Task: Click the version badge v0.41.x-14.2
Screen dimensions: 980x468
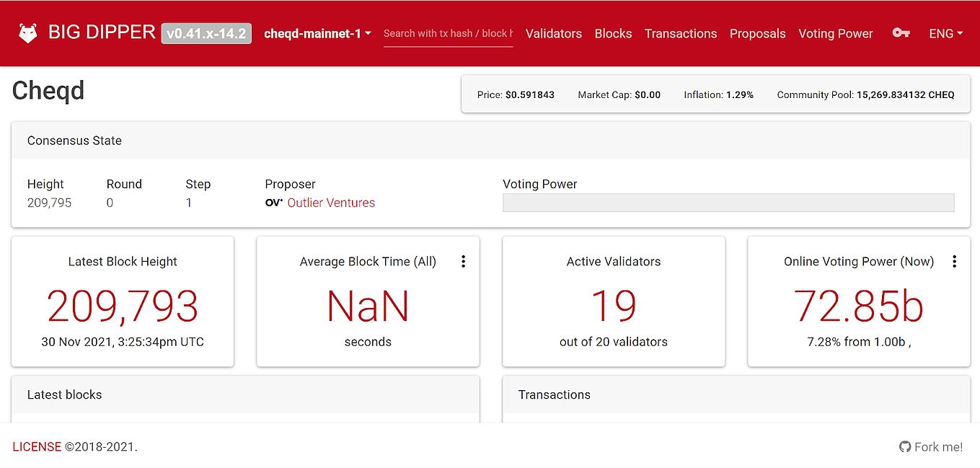Action: [206, 32]
